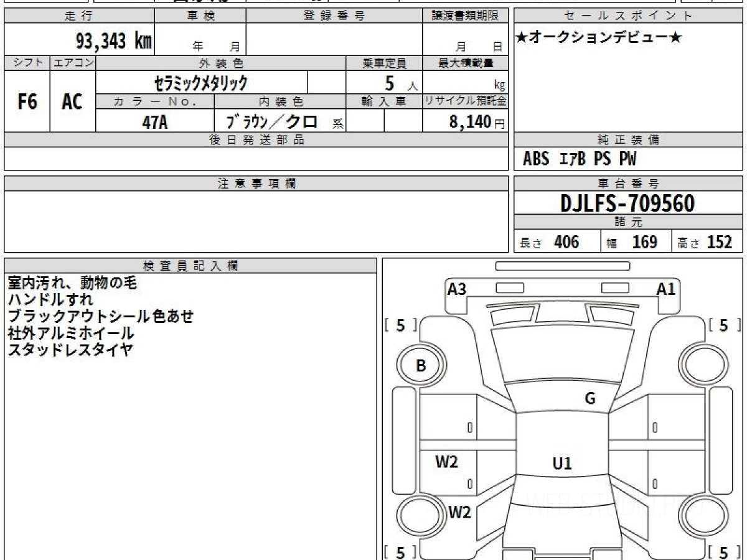Select the U1 mark on roof
The width and height of the screenshot is (747, 560).
click(562, 463)
